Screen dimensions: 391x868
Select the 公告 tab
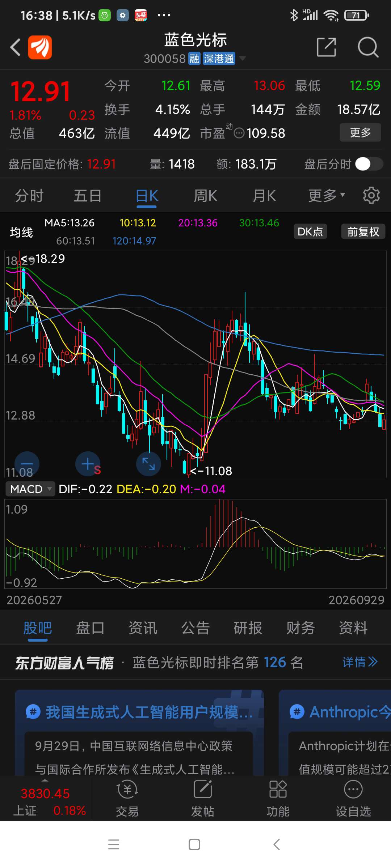(x=195, y=628)
